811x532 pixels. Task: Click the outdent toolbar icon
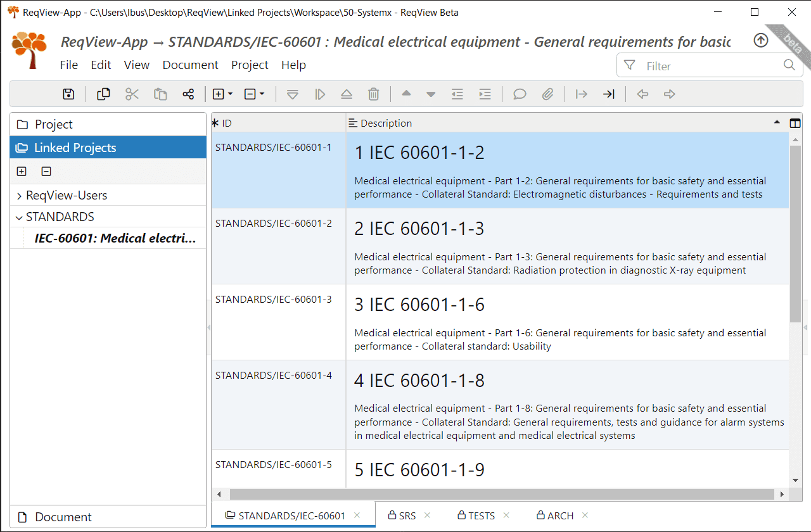tap(457, 94)
